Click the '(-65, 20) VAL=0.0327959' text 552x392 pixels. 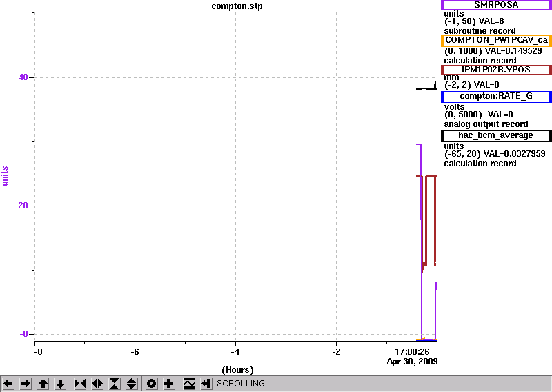pos(495,154)
